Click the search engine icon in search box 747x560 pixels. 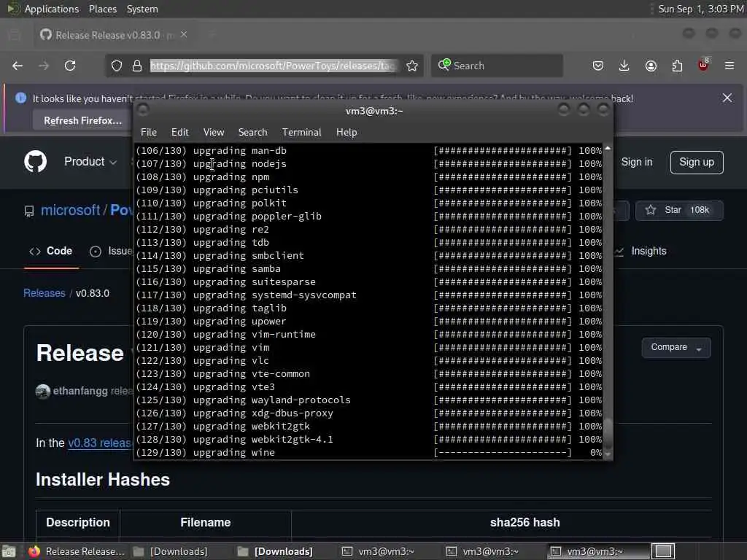(444, 65)
